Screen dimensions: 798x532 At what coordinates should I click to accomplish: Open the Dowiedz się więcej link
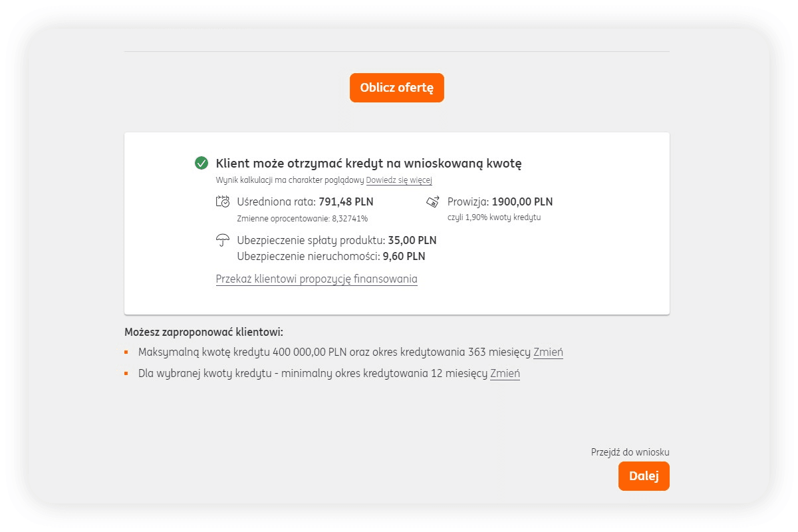[x=399, y=180]
